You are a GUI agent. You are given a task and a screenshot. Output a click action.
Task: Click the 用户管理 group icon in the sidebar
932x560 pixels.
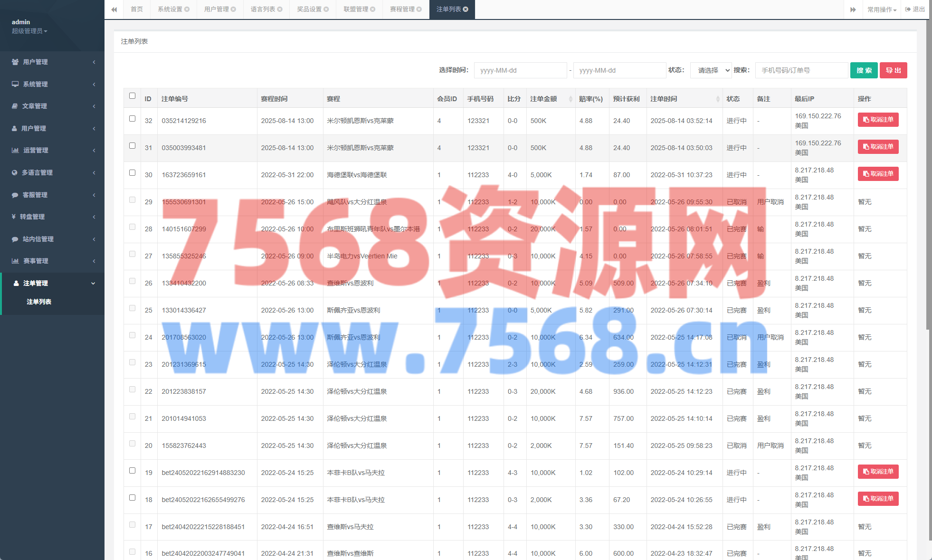15,62
